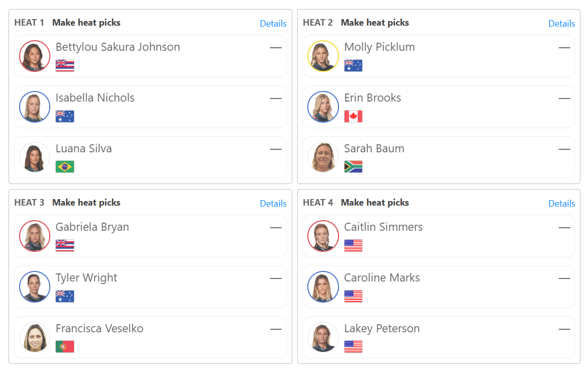Click the Australian flag under Tyler Wright
Viewport: 588px width, 374px height.
(65, 297)
